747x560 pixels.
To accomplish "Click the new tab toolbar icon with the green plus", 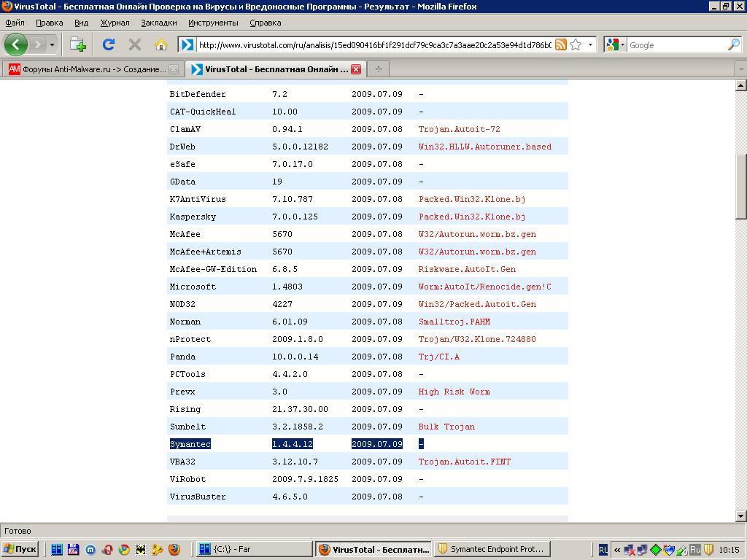I will pyautogui.click(x=77, y=44).
